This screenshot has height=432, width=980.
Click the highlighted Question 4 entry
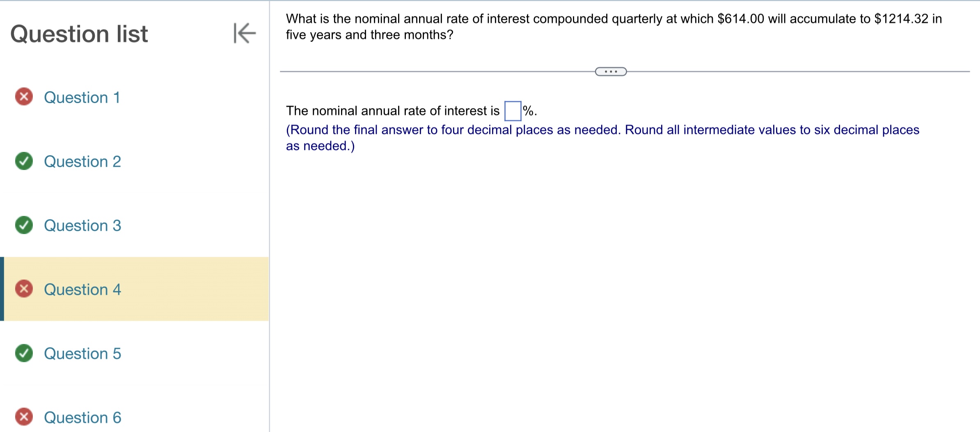point(82,289)
